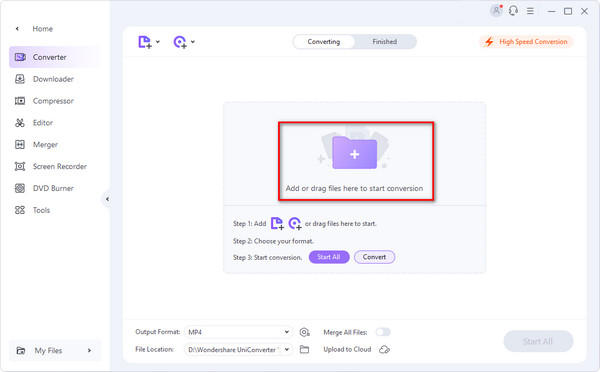The image size is (600, 372).
Task: Click the Start All button in Step 3
Action: pos(329,257)
